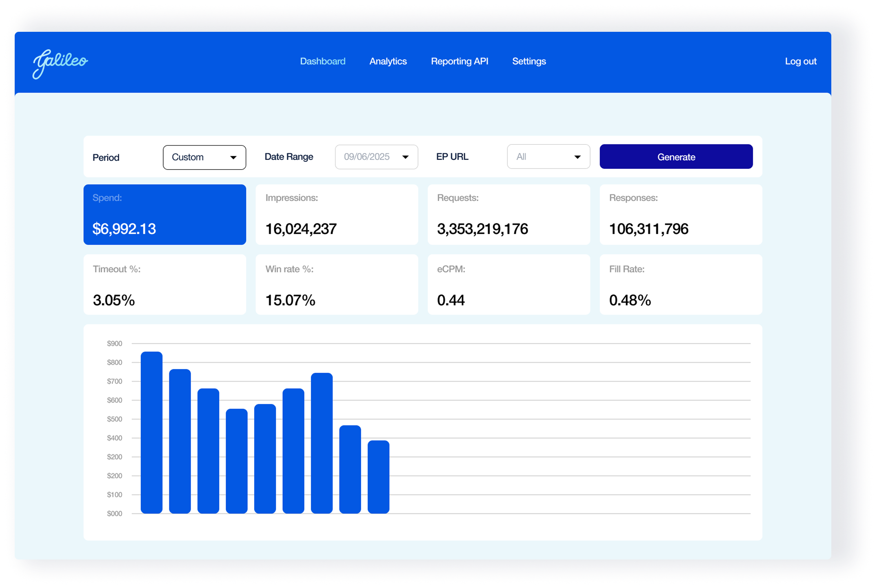The width and height of the screenshot is (877, 588).
Task: Open the Reporting API page
Action: pos(459,61)
